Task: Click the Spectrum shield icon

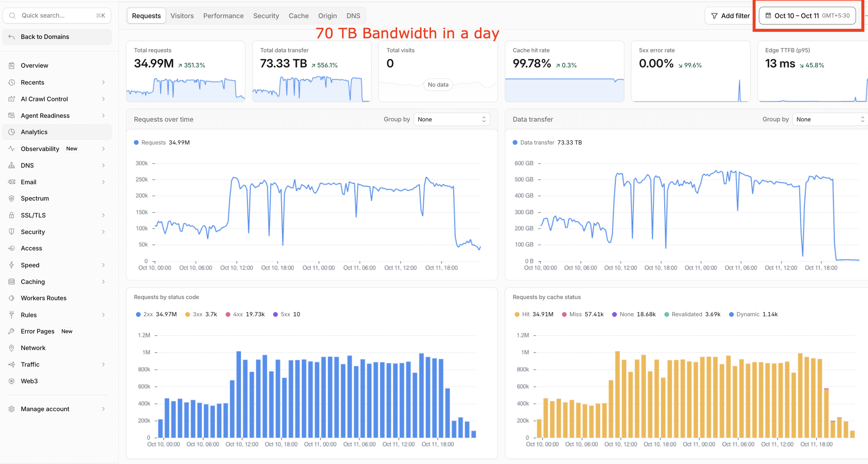Action: click(x=12, y=198)
